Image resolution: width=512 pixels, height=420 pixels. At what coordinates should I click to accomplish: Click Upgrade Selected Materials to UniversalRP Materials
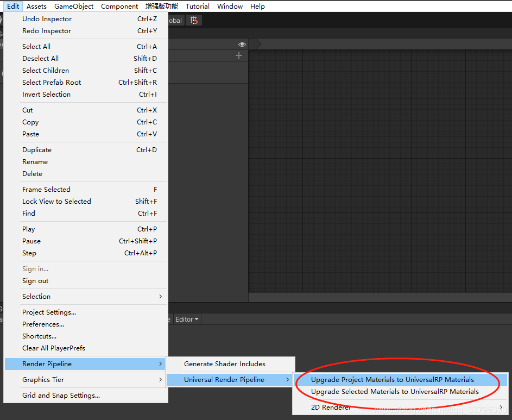(400, 392)
